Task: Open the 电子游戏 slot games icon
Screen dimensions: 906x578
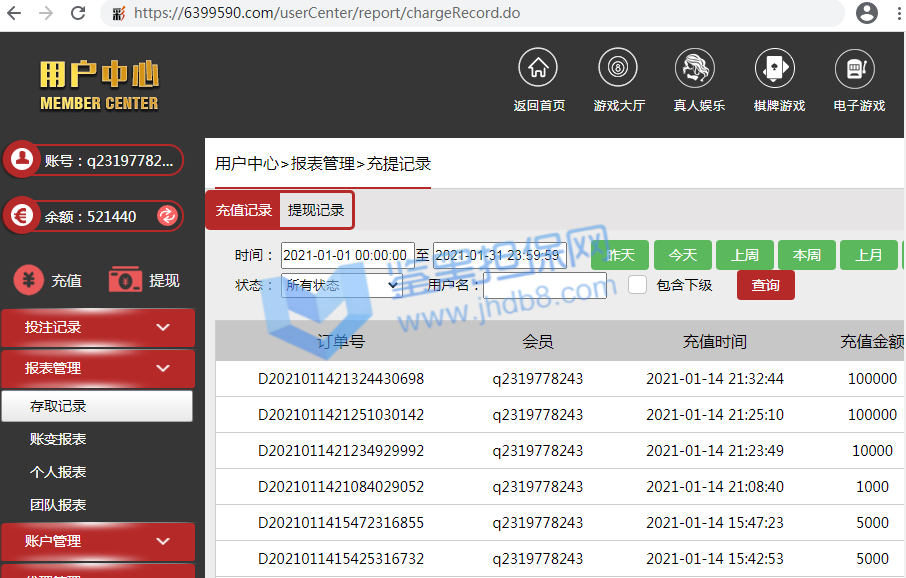Action: coord(858,68)
